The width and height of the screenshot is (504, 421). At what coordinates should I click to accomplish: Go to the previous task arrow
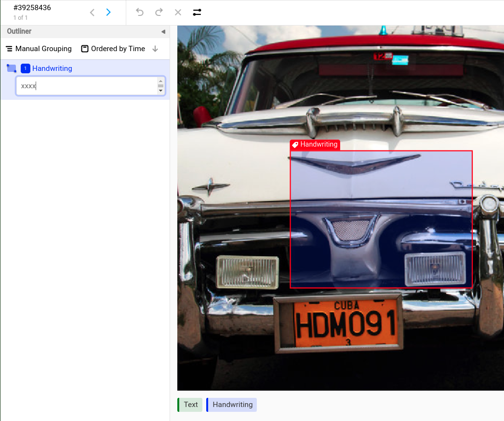tap(92, 13)
